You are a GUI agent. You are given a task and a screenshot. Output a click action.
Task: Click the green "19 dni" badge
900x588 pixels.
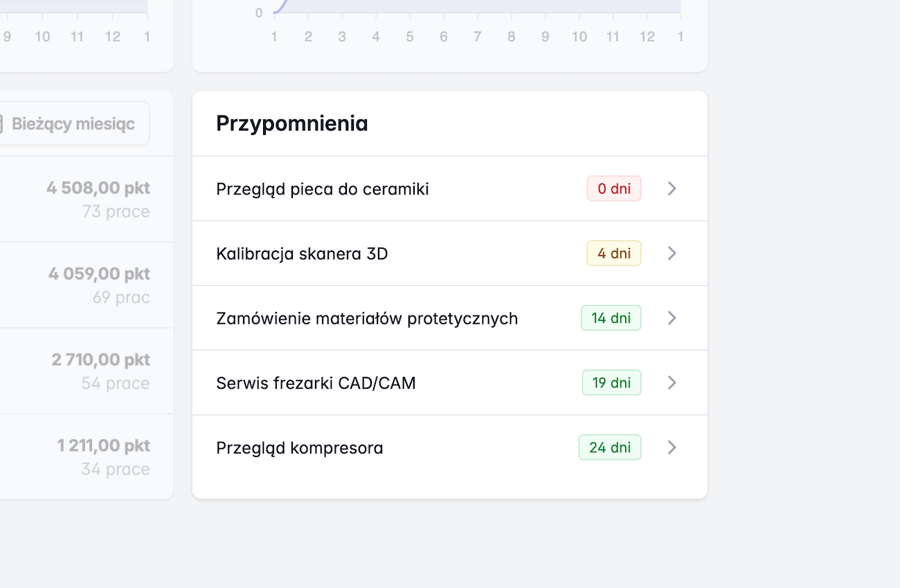(611, 383)
